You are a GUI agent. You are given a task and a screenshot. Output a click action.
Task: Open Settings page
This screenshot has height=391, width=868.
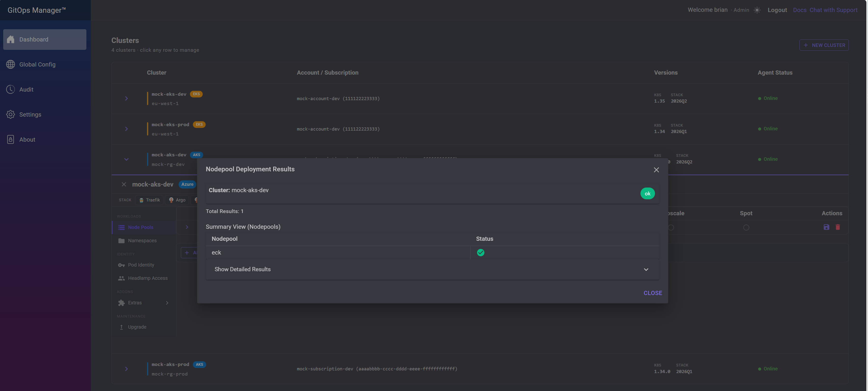(44, 115)
